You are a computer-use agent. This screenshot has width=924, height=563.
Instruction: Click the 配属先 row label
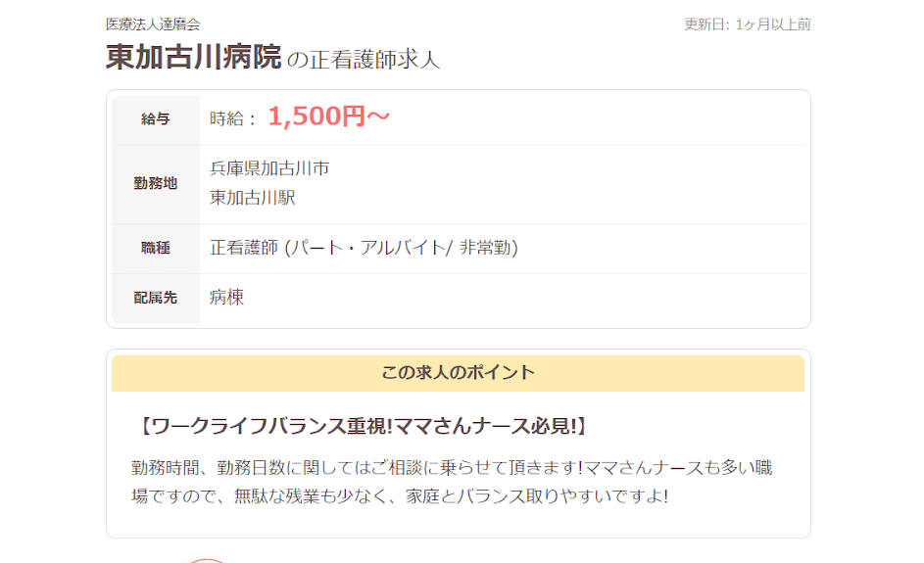[156, 298]
